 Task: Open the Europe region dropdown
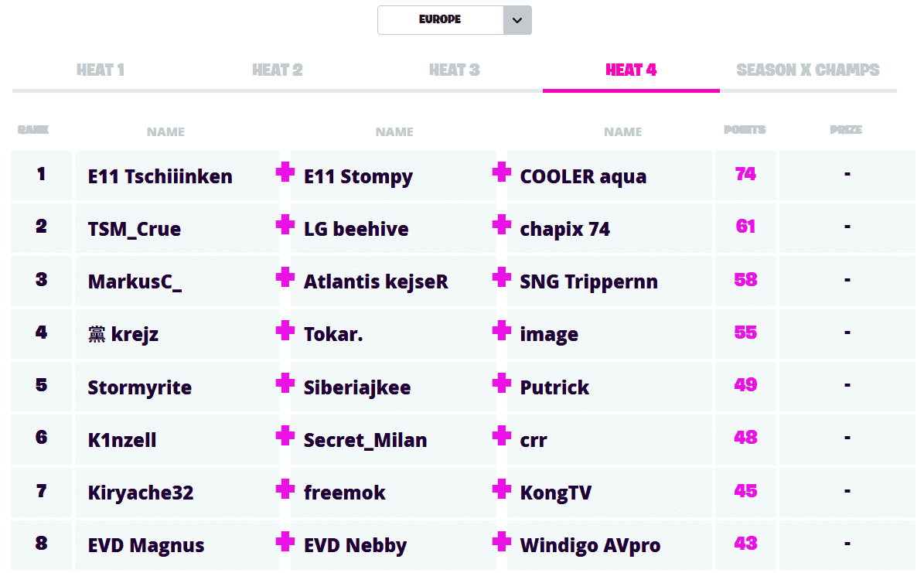[x=440, y=20]
